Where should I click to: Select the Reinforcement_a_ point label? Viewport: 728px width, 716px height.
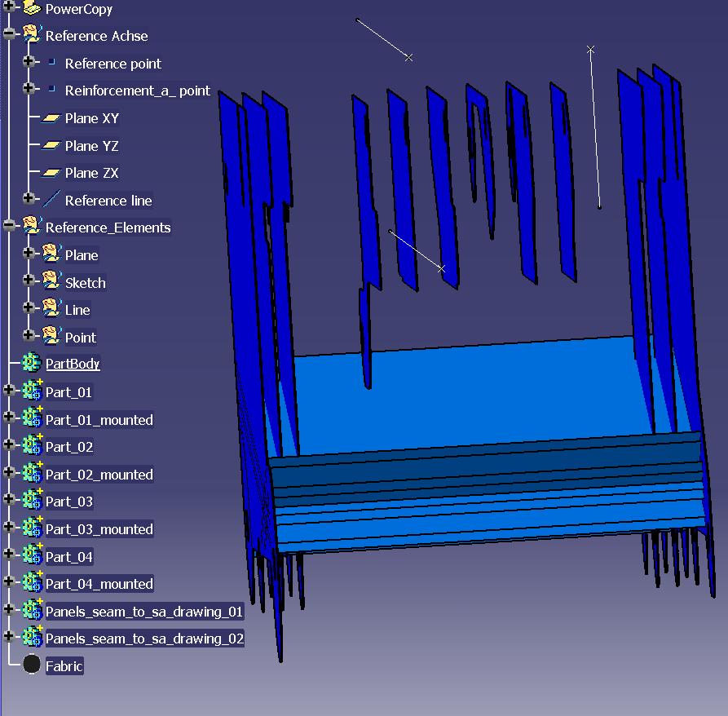138,91
